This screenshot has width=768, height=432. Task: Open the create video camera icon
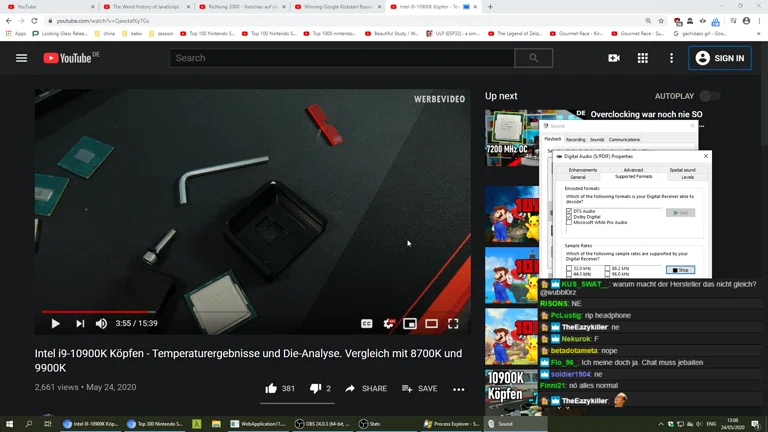(x=614, y=58)
